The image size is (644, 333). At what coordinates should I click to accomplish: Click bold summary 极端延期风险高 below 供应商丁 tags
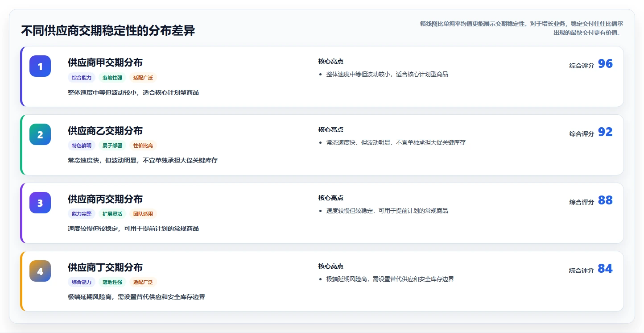(x=136, y=297)
